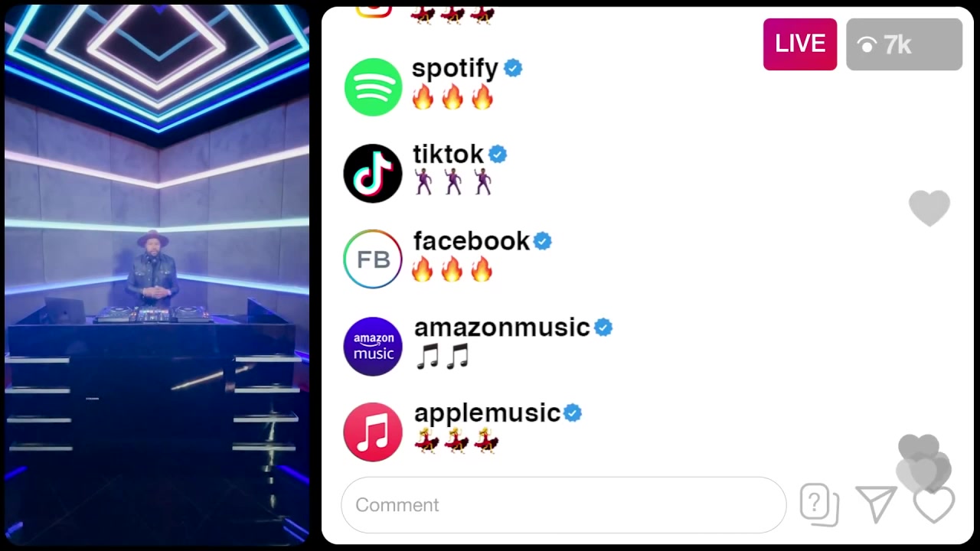Click the tiktok username text
The width and height of the screenshot is (980, 551).
coord(448,155)
